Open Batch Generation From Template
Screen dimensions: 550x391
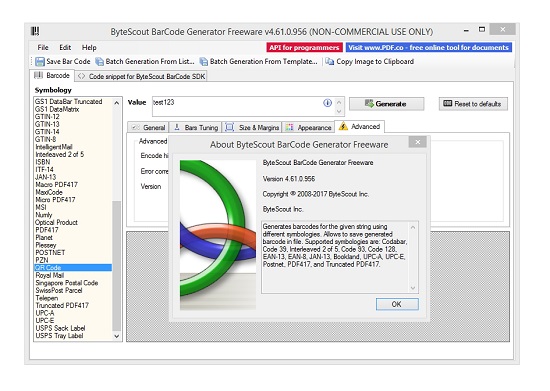click(x=259, y=62)
